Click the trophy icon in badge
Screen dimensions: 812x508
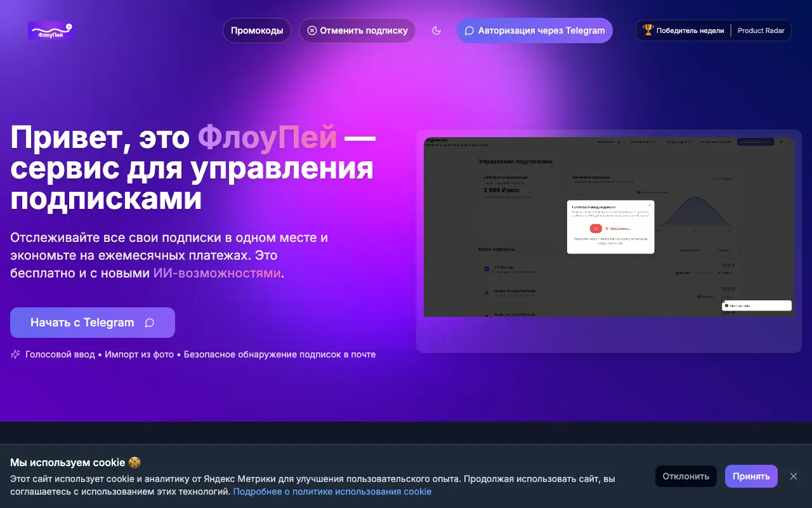tap(648, 30)
